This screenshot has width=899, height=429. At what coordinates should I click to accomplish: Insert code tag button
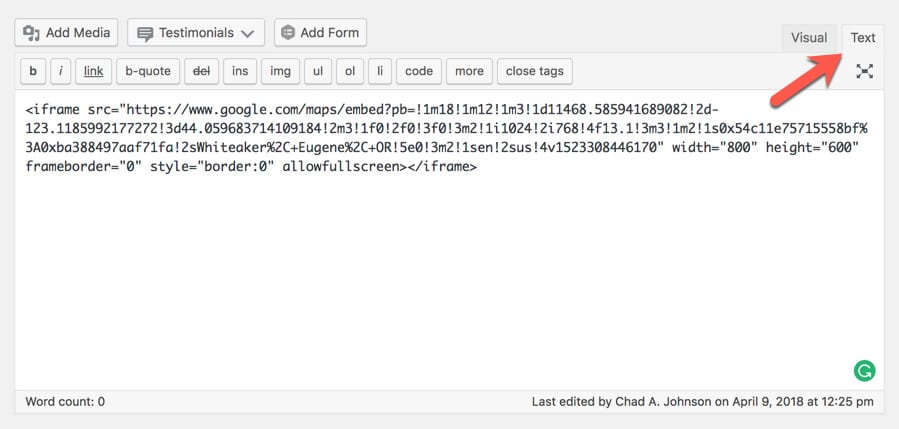pyautogui.click(x=419, y=71)
